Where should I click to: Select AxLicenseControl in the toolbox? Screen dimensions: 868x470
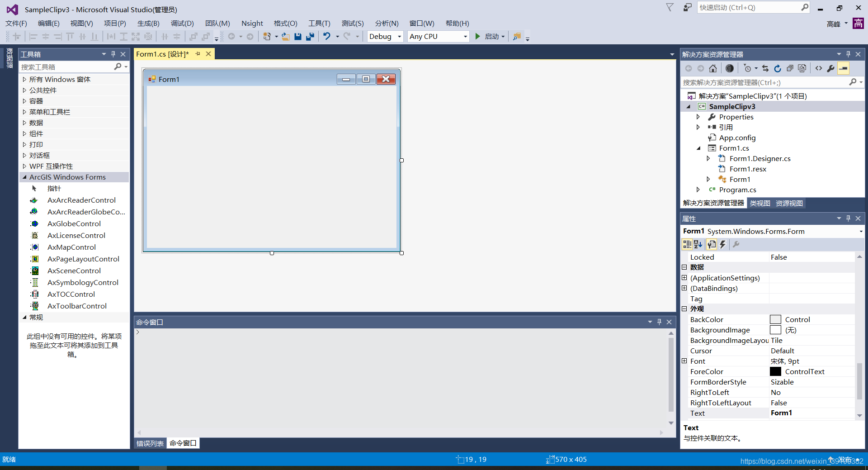[76, 235]
